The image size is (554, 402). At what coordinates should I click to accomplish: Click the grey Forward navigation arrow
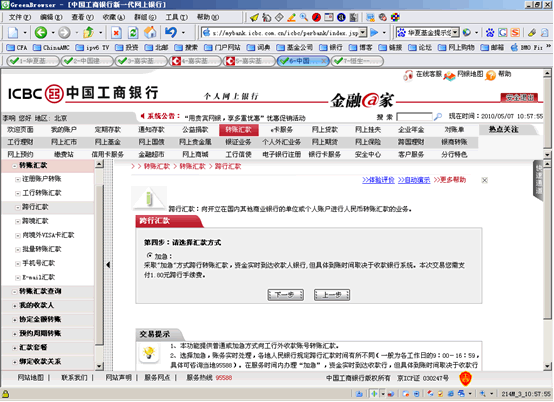pyautogui.click(x=64, y=33)
